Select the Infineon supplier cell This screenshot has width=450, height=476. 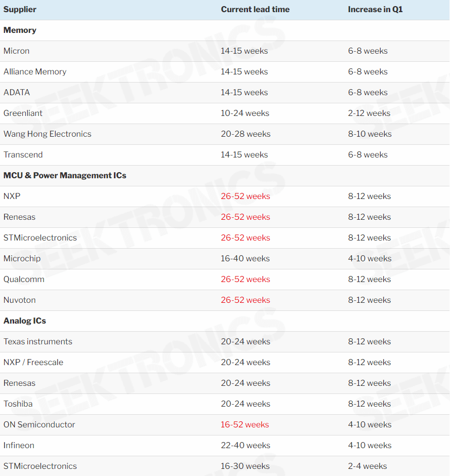point(19,445)
